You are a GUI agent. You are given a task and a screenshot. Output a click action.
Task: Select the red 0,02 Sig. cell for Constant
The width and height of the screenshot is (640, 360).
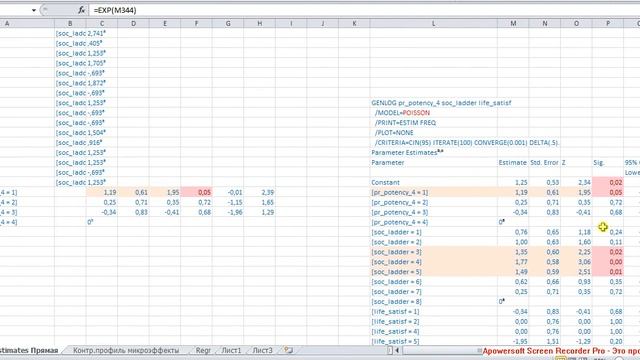click(x=608, y=182)
